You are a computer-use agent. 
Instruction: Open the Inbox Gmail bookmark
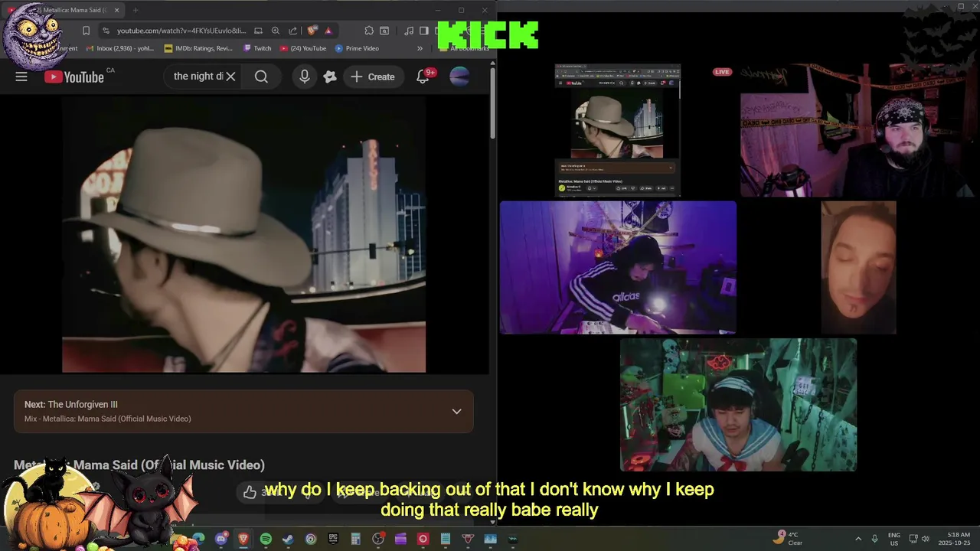pyautogui.click(x=120, y=48)
